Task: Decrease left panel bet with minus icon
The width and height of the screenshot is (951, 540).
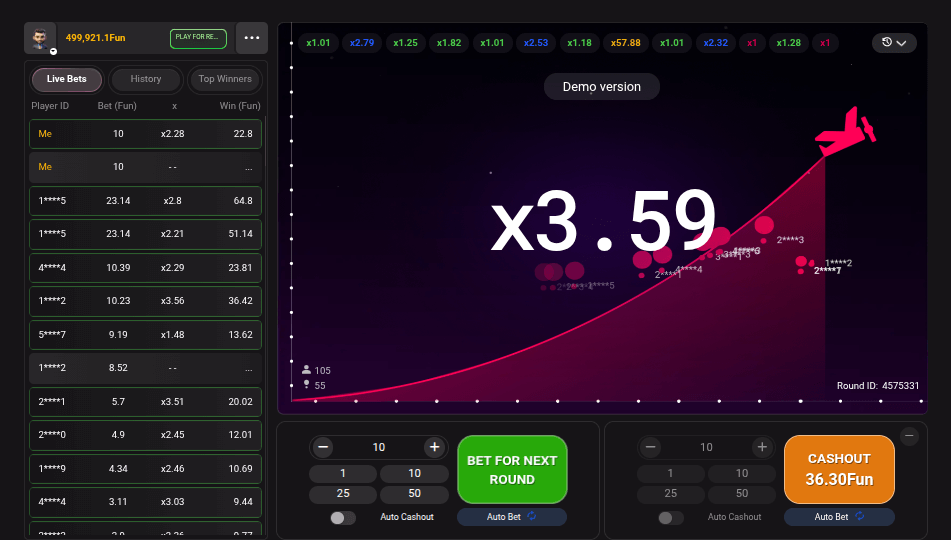Action: [x=323, y=447]
